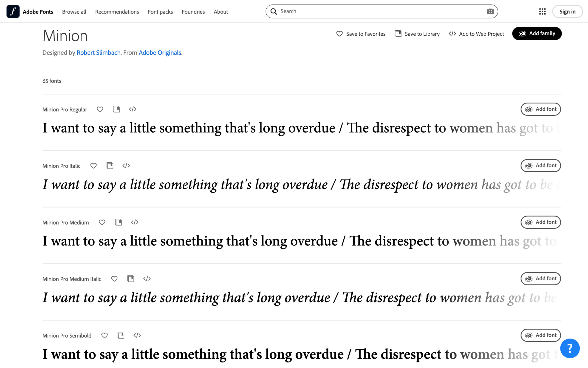This screenshot has width=588, height=368.
Task: Open Adobe Originals foundry link
Action: [160, 53]
